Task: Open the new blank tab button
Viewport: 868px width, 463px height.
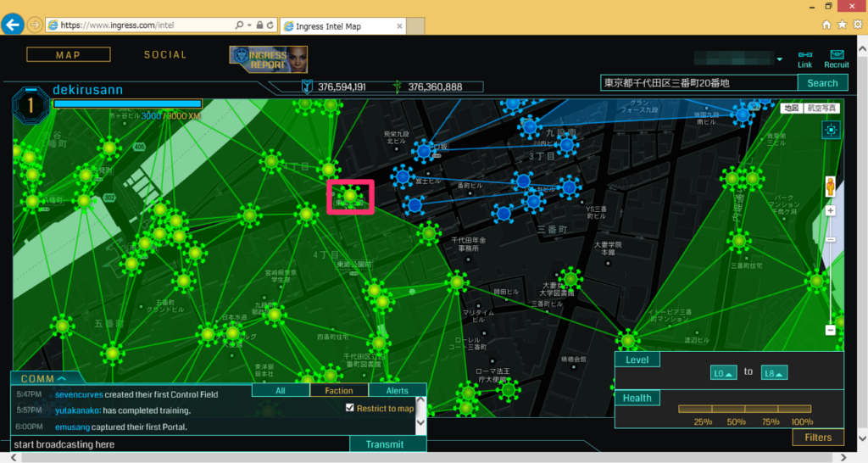Action: pyautogui.click(x=415, y=26)
